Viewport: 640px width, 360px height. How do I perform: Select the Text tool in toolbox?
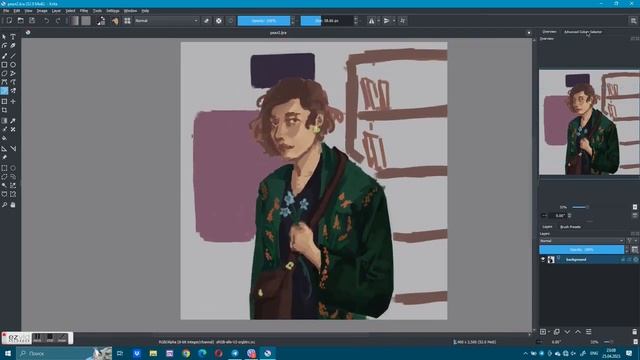point(13,37)
